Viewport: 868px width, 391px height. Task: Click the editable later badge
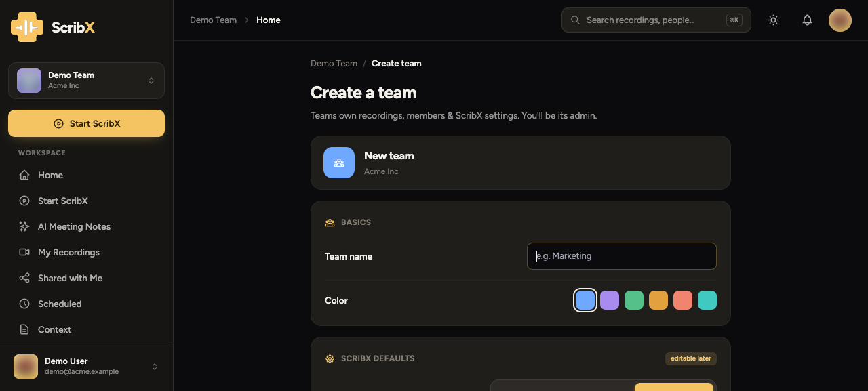[691, 358]
